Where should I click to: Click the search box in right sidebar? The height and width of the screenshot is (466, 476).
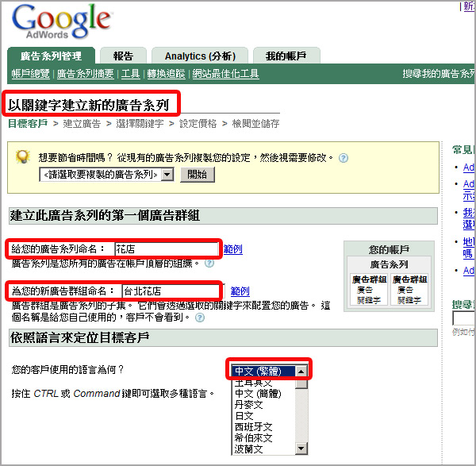click(x=463, y=318)
